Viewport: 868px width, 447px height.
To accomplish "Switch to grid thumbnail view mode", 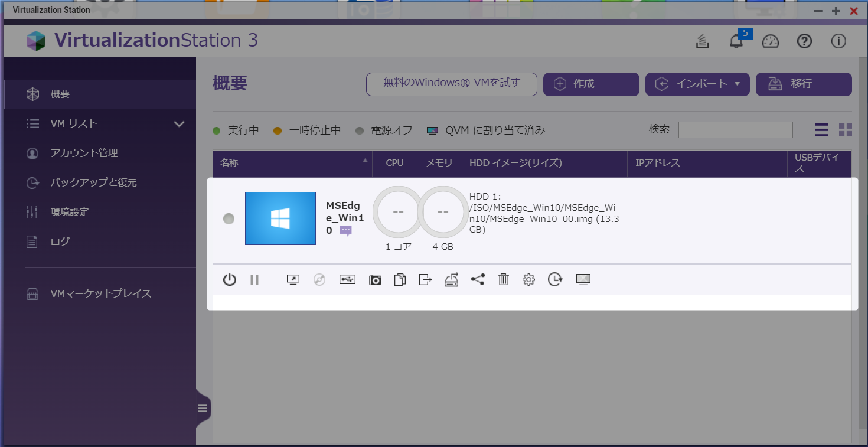I will coord(846,130).
